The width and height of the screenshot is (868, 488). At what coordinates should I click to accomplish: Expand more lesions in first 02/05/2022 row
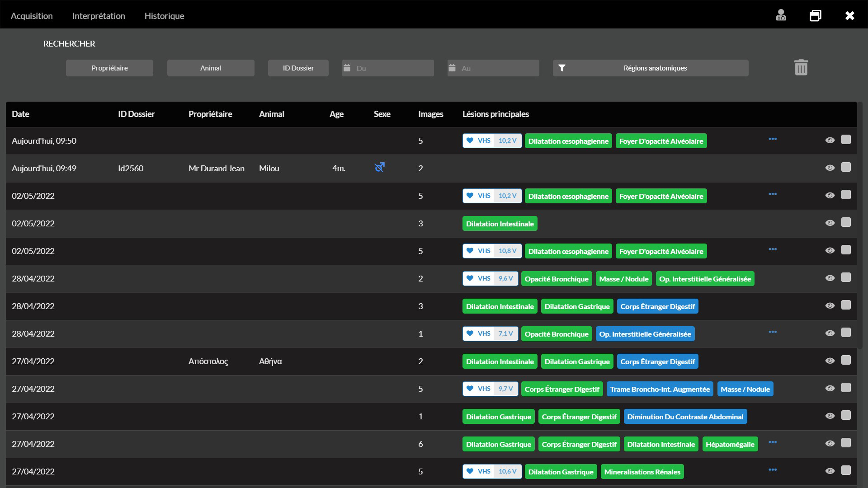(773, 194)
